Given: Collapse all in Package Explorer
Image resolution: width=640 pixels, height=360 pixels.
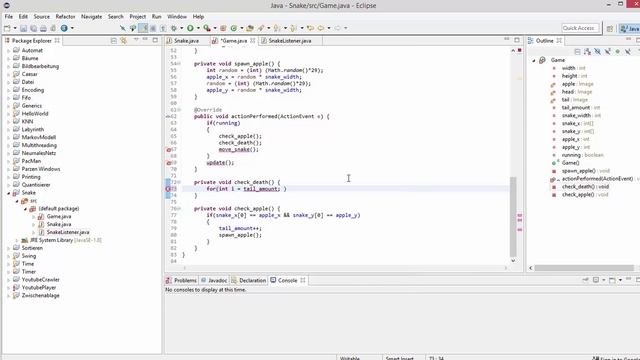Looking at the screenshot, I should pyautogui.click(x=113, y=40).
